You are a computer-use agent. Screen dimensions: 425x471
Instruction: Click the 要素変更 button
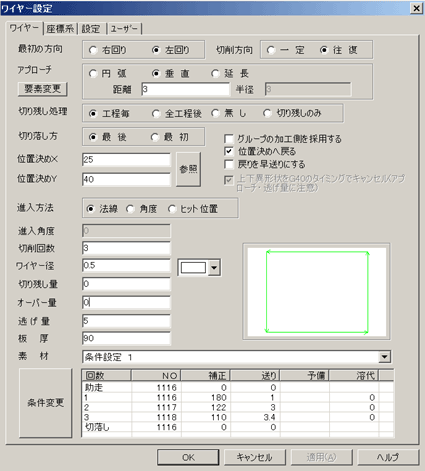point(42,89)
